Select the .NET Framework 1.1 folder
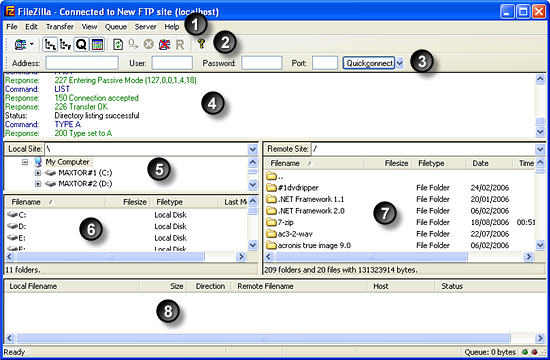 coord(305,199)
